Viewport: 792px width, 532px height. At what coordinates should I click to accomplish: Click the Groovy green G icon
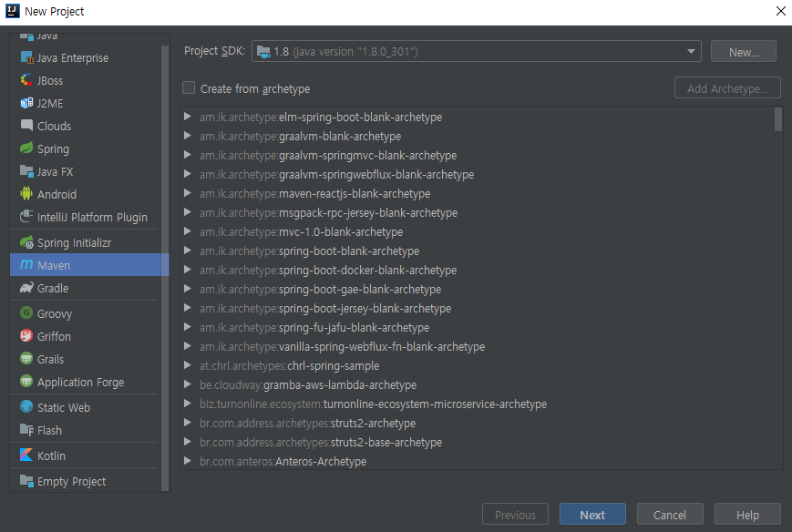(26, 313)
